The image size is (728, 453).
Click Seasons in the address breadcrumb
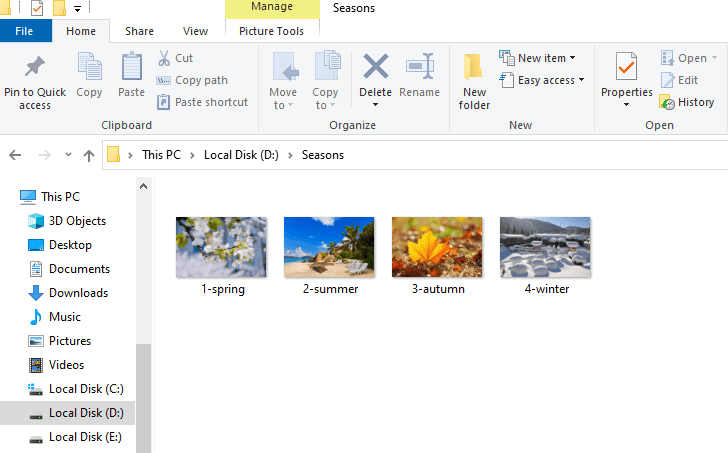[323, 155]
